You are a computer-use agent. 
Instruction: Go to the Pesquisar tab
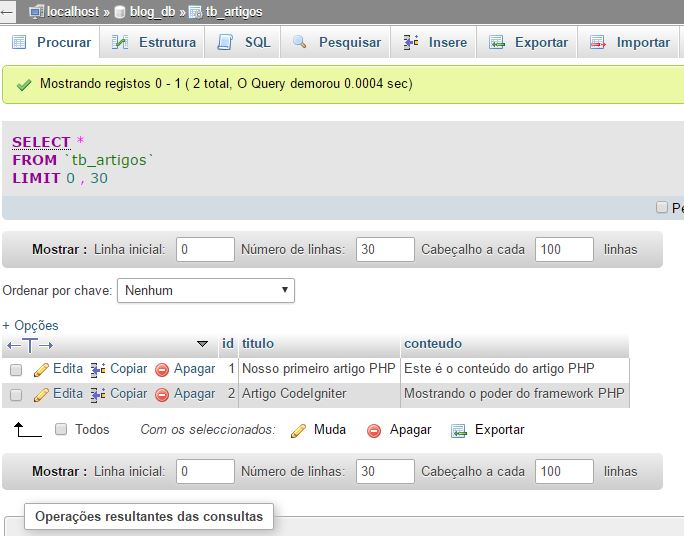[336, 42]
